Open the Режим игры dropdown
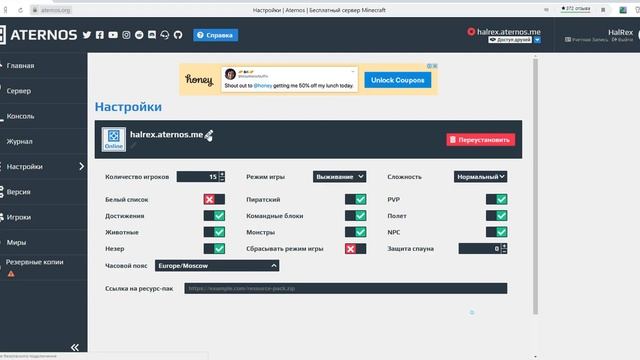 340,177
